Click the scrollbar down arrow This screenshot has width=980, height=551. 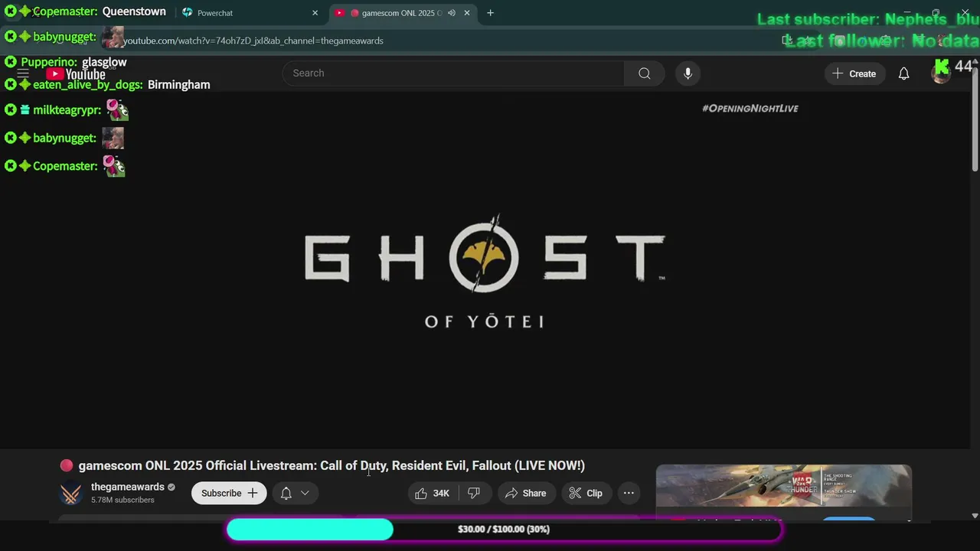click(x=975, y=517)
